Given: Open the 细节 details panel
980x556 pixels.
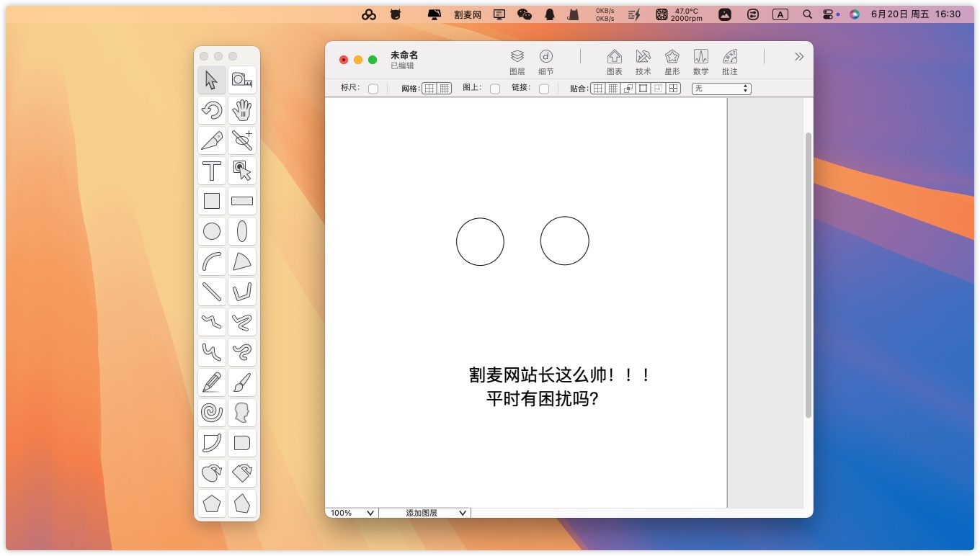Looking at the screenshot, I should (x=546, y=62).
